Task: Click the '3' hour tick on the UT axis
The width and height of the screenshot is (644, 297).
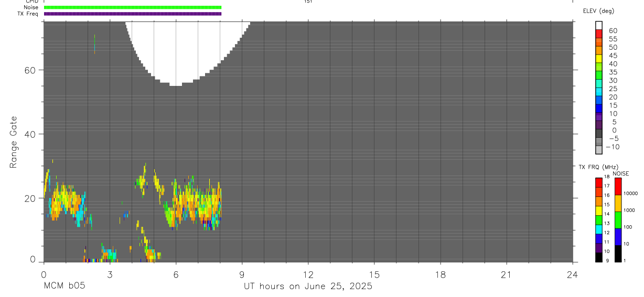Action: 110,274
